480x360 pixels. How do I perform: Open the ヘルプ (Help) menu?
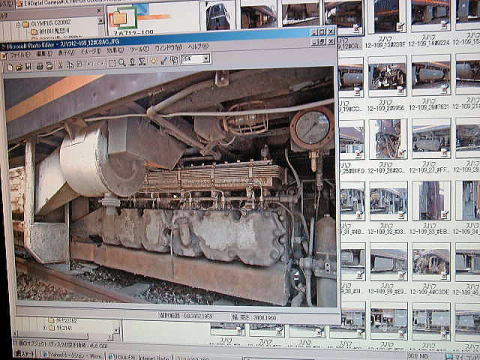(x=198, y=47)
